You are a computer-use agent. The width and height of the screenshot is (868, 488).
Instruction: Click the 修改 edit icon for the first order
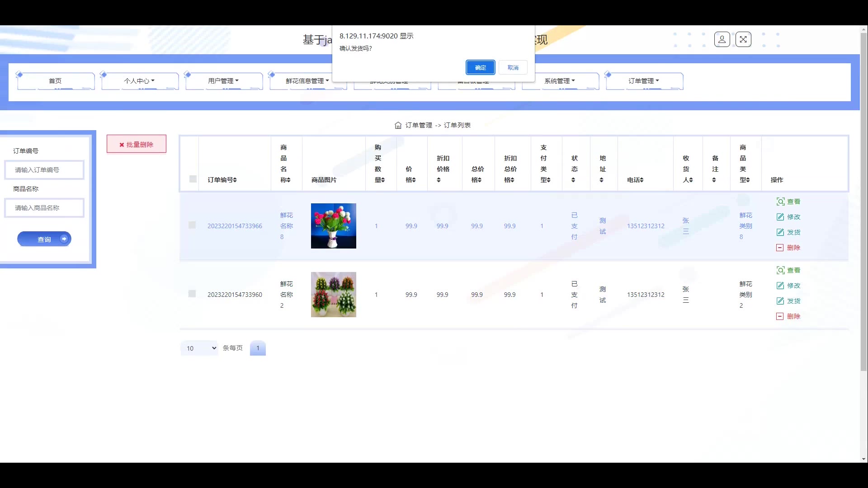780,217
